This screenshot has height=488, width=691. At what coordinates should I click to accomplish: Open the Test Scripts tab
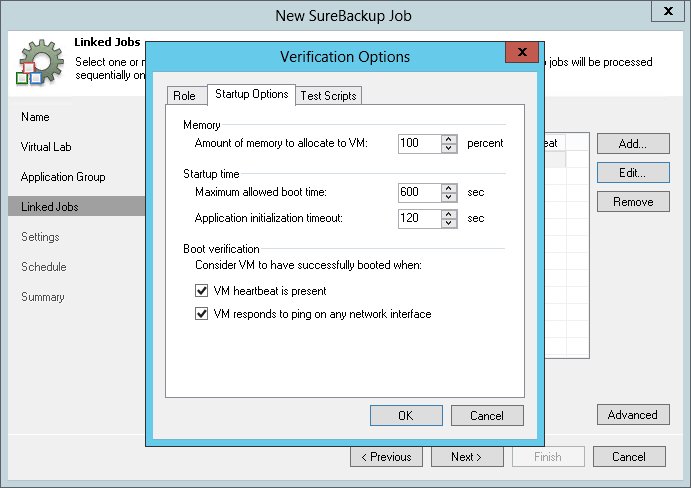coord(328,96)
